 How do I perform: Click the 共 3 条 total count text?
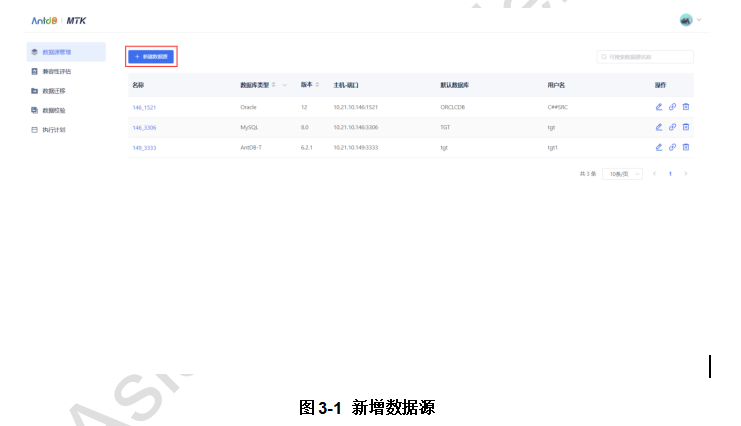click(587, 174)
